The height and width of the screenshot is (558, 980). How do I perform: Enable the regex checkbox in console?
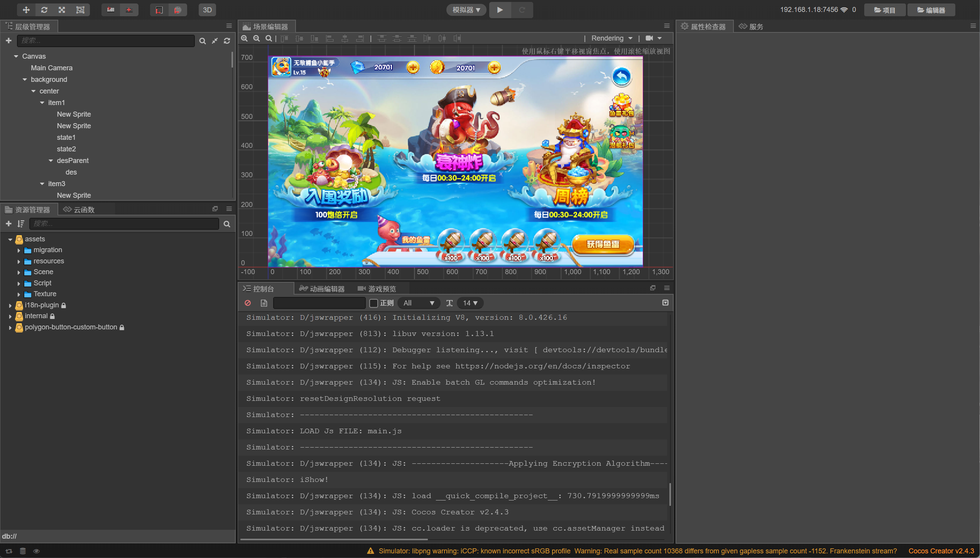[x=373, y=303]
